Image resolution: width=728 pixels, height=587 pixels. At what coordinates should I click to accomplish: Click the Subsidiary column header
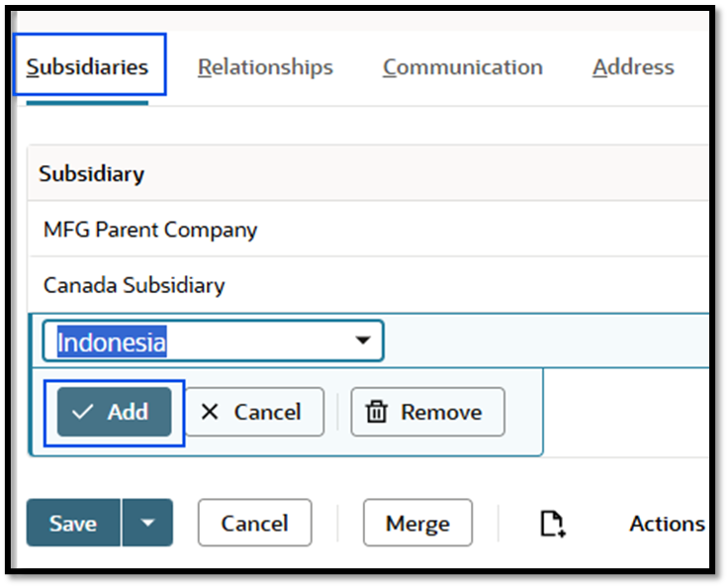point(92,173)
